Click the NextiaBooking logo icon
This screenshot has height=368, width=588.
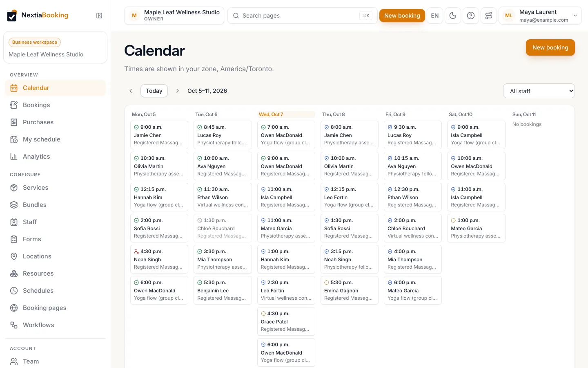pos(12,16)
